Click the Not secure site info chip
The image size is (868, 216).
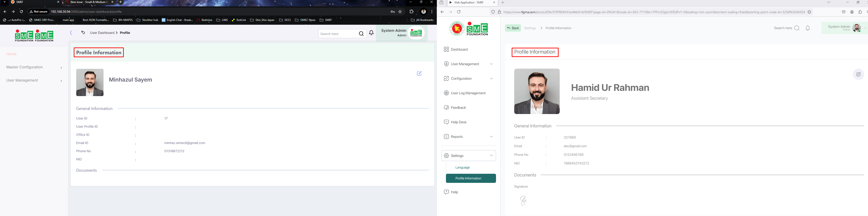coord(38,11)
